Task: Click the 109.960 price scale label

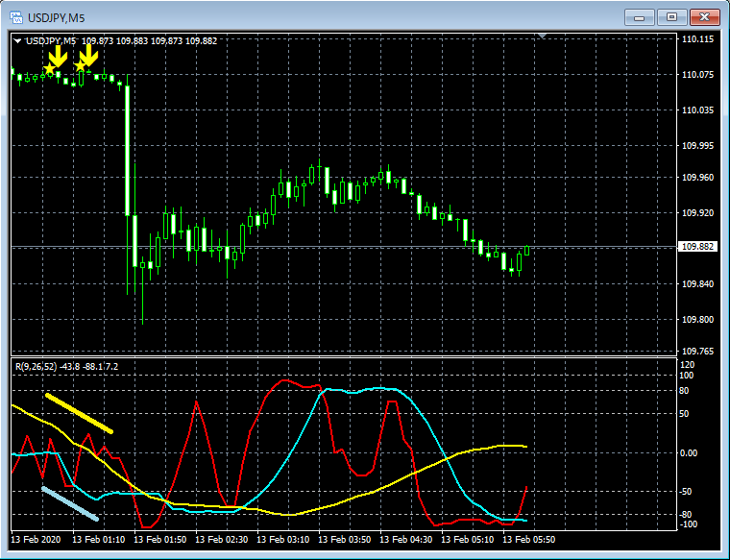Action: click(697, 178)
